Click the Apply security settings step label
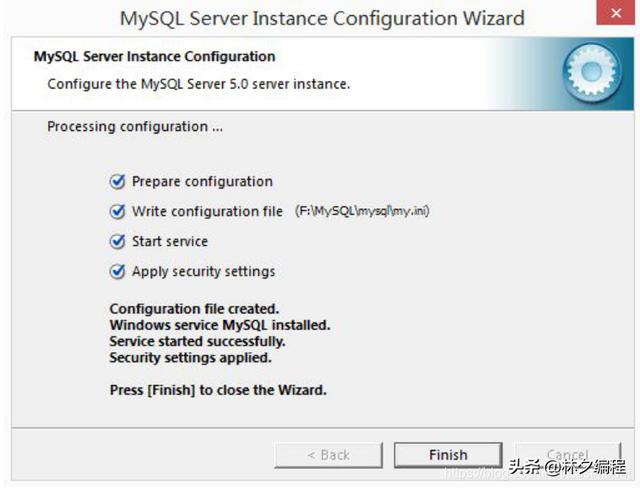Viewport: 640px width, 489px height. pos(203,271)
